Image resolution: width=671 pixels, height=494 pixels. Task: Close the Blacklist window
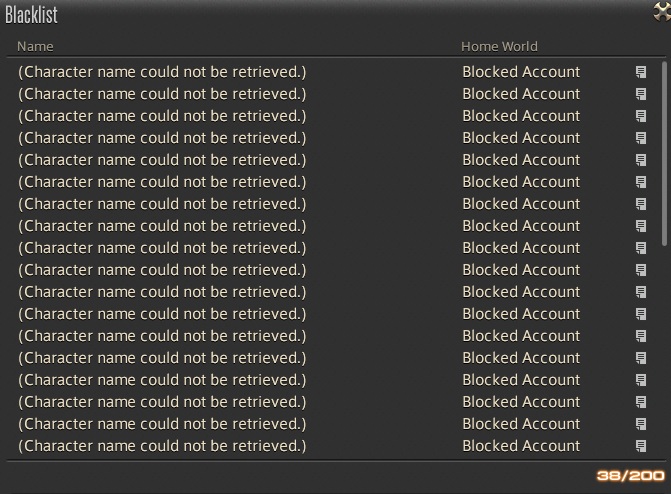662,12
